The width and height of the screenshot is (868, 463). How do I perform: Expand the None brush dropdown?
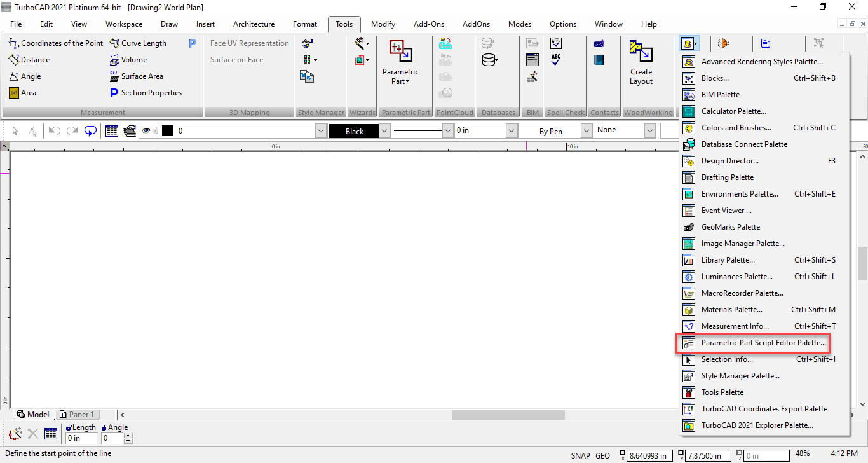650,131
